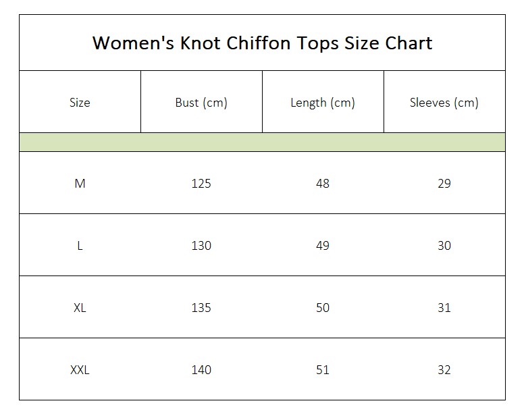
Task: Click length value 50
Action: (323, 308)
